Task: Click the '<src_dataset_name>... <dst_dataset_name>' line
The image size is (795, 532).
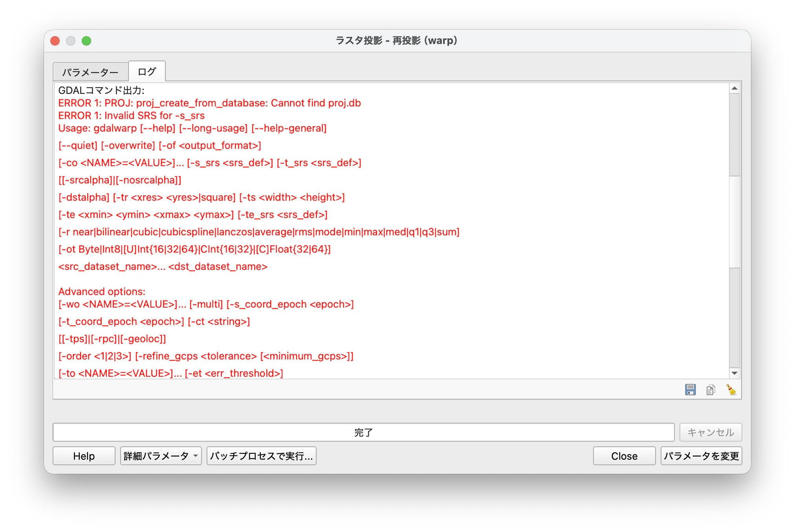Action: (163, 266)
